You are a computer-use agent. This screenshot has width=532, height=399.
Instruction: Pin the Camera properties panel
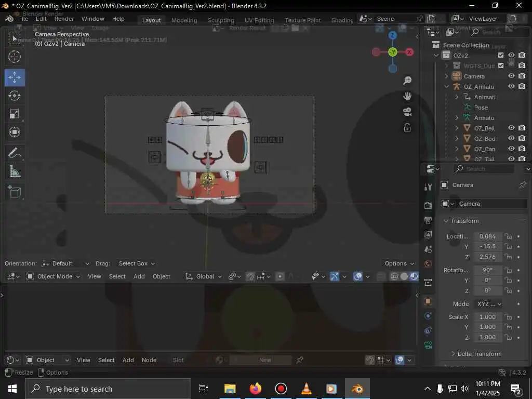(x=523, y=185)
